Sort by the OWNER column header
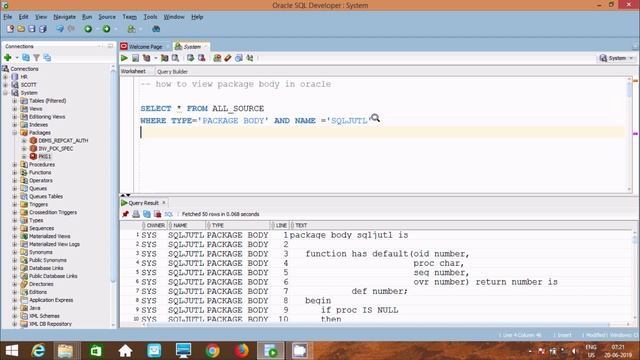640x360 pixels. 155,225
